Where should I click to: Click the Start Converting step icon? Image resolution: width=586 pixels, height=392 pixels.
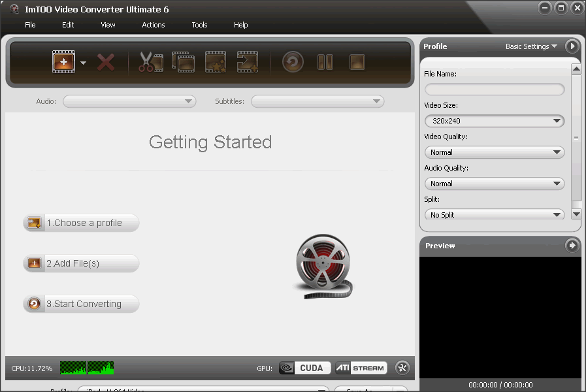(x=35, y=304)
